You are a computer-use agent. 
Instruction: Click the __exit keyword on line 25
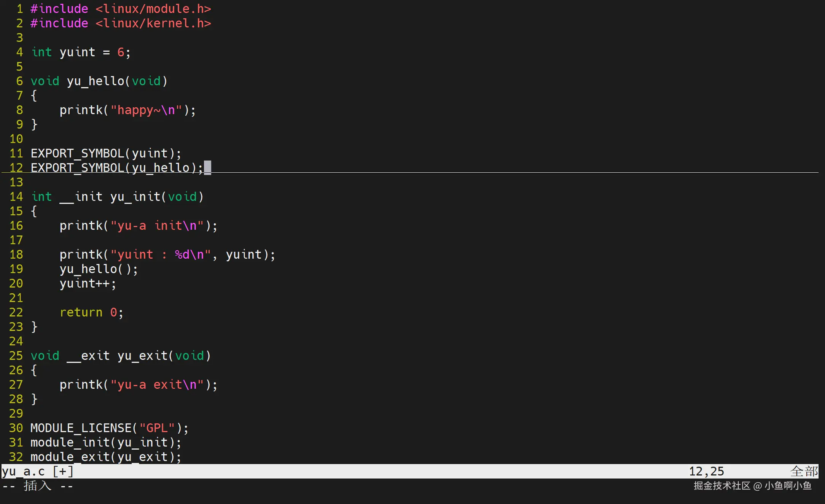[88, 356]
